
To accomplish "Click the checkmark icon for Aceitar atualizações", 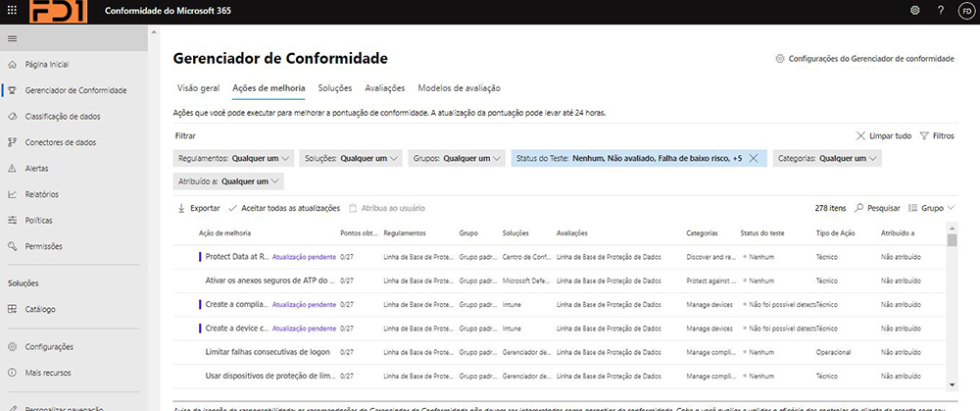I will [x=232, y=208].
